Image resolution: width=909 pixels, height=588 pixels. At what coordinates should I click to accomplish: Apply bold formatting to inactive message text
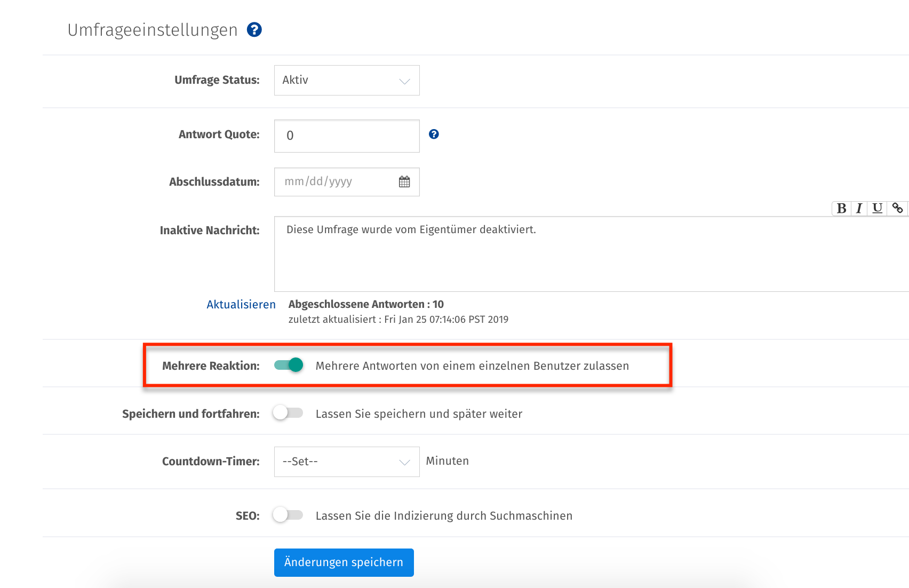[841, 208]
